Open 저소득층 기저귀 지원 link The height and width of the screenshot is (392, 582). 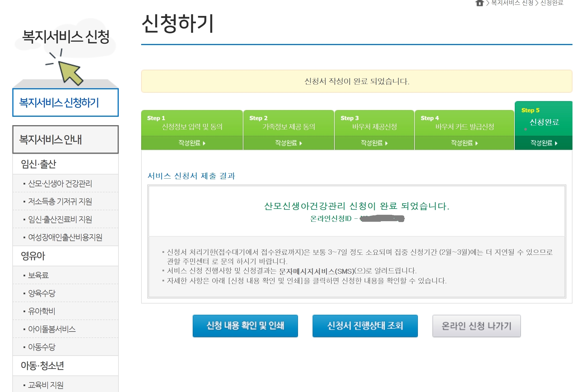(60, 202)
